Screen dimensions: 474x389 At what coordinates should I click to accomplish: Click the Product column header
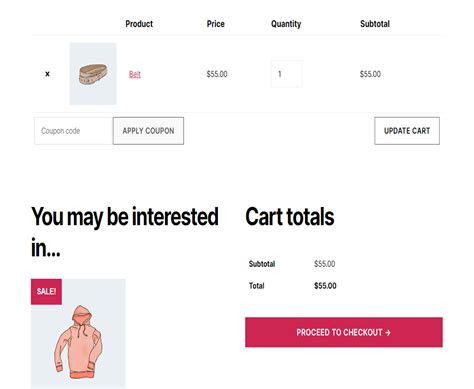tap(139, 24)
